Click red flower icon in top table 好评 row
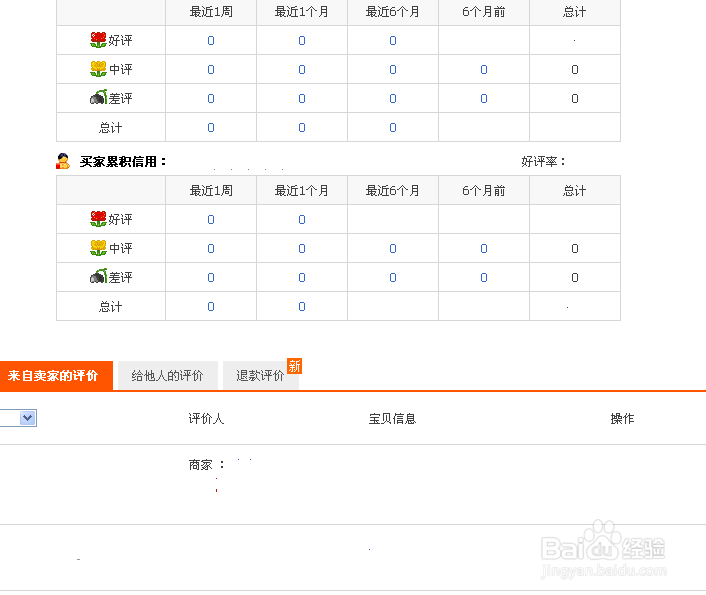 (98, 40)
